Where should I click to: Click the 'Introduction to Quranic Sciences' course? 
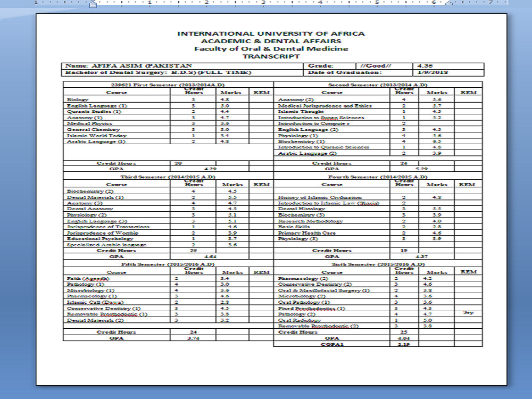323,147
